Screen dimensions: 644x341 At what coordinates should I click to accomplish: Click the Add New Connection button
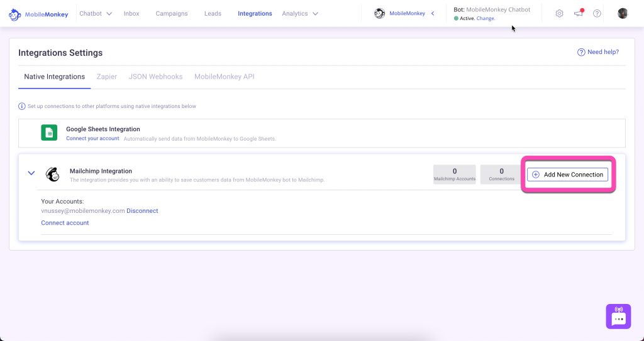coord(568,175)
